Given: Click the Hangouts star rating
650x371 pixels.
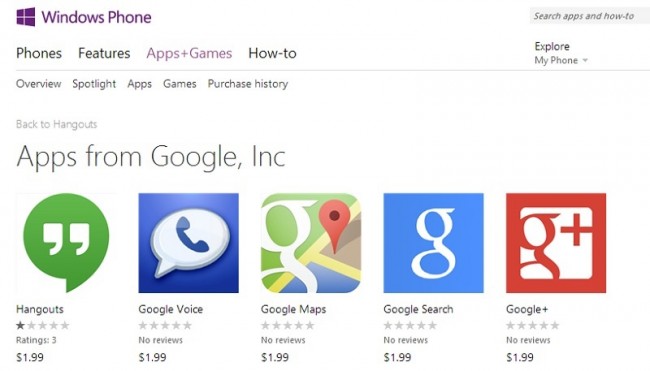Looking at the screenshot, I should tap(42, 325).
